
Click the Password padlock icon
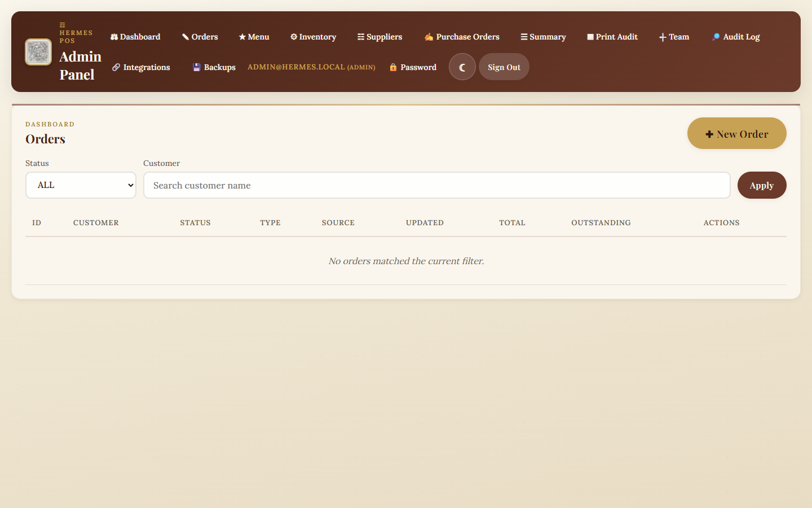[392, 67]
